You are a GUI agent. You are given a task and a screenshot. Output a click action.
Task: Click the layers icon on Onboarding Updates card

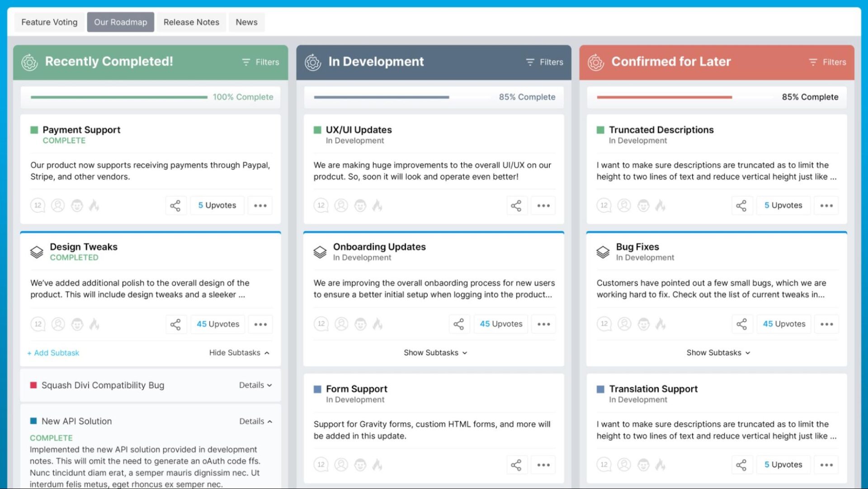point(320,251)
